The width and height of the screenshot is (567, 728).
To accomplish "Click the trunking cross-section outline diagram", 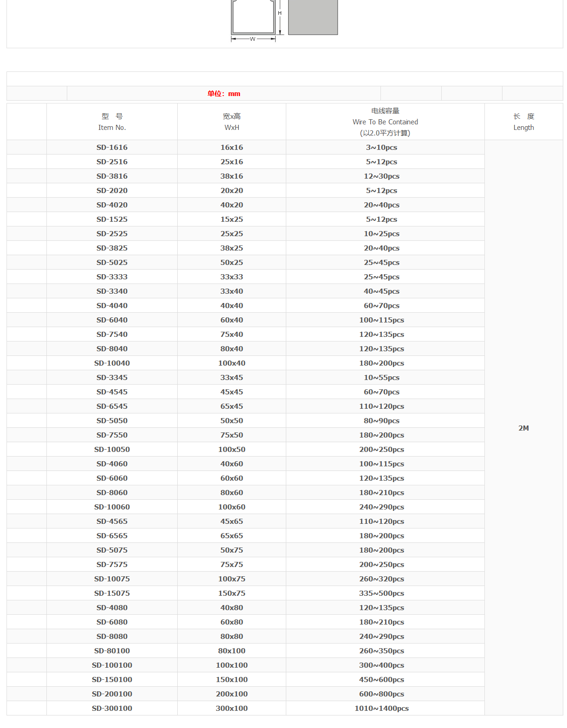I will click(253, 17).
